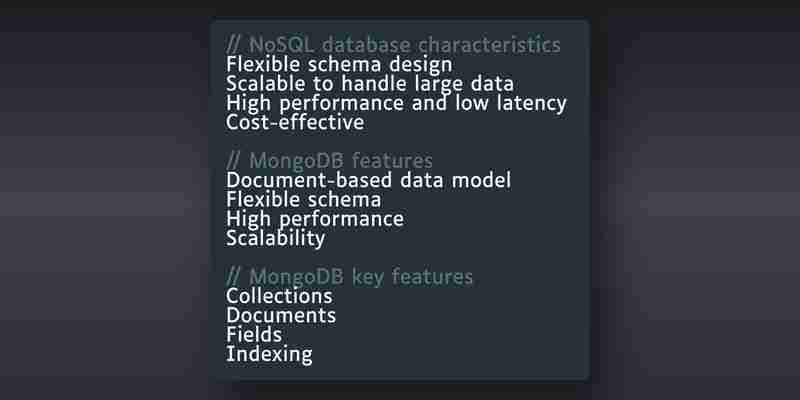Select Document-based data model line
This screenshot has width=800, height=400.
pyautogui.click(x=368, y=180)
